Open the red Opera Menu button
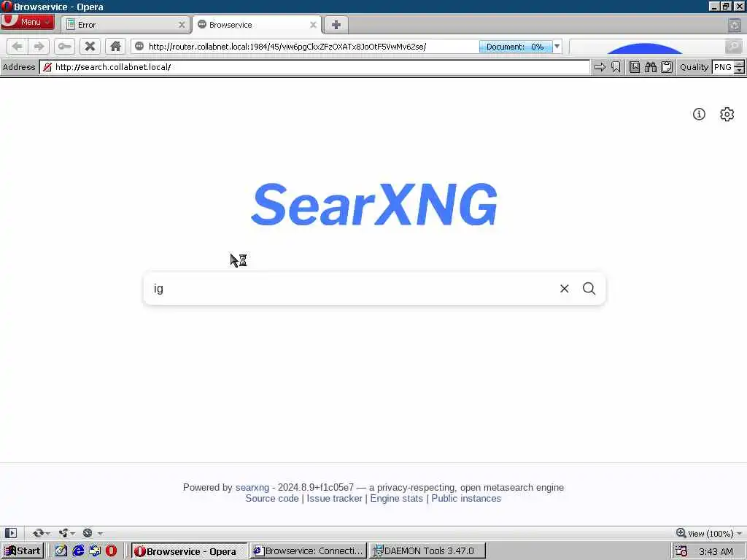 27,22
